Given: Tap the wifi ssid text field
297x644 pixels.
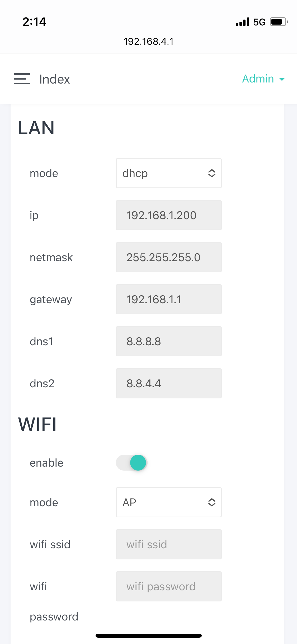Looking at the screenshot, I should (169, 544).
